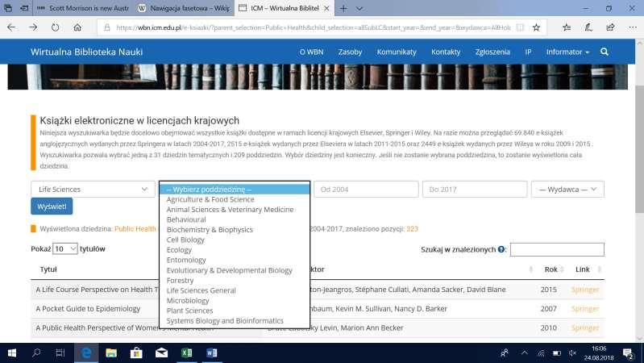Switch to the Scott Morrison tab
The height and width of the screenshot is (363, 644).
click(x=83, y=8)
